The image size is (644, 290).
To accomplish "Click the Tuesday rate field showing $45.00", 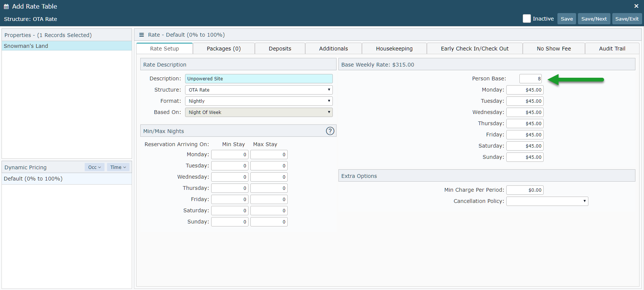I will tap(525, 101).
